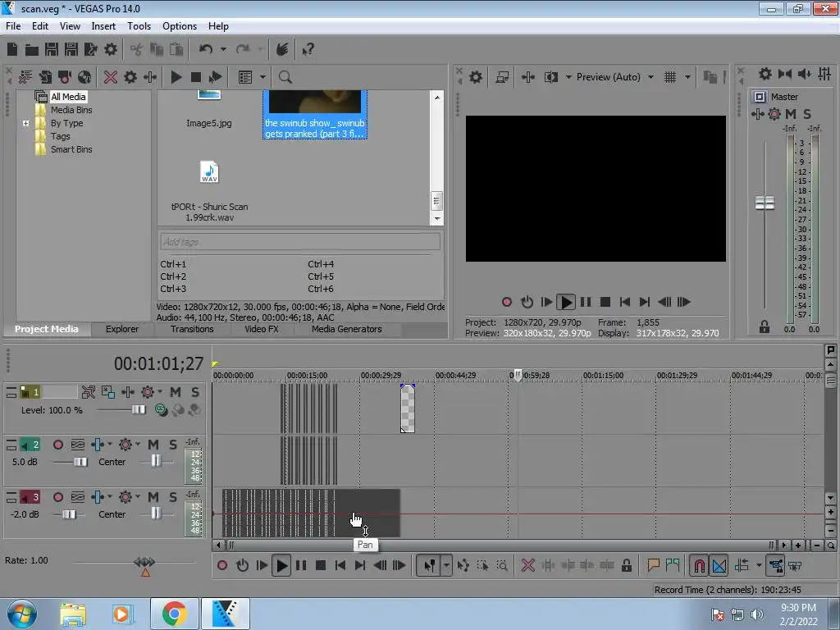Adjust track 1 Level slider
This screenshot has width=840, height=630.
pos(138,410)
